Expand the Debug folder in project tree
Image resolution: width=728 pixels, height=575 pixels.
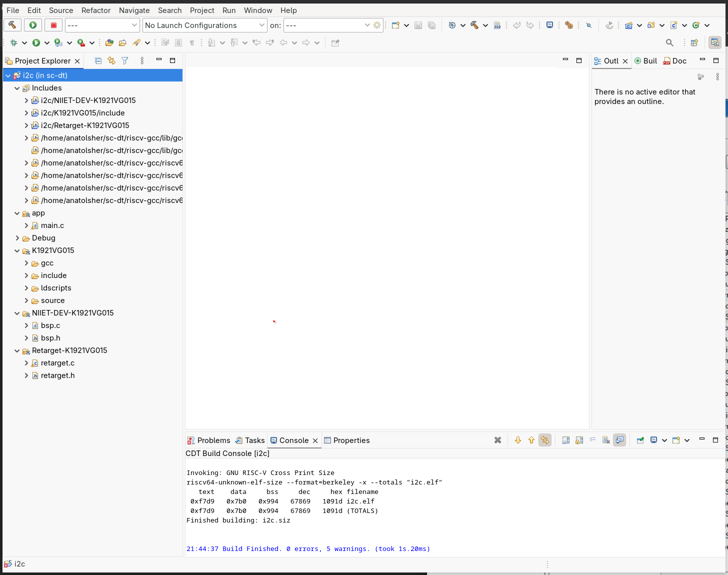pos(17,238)
